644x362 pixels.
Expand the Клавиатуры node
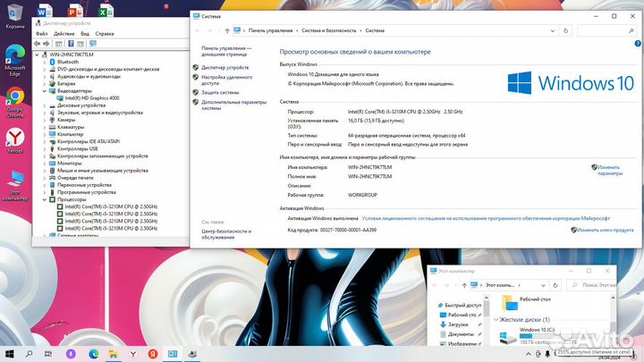click(45, 127)
